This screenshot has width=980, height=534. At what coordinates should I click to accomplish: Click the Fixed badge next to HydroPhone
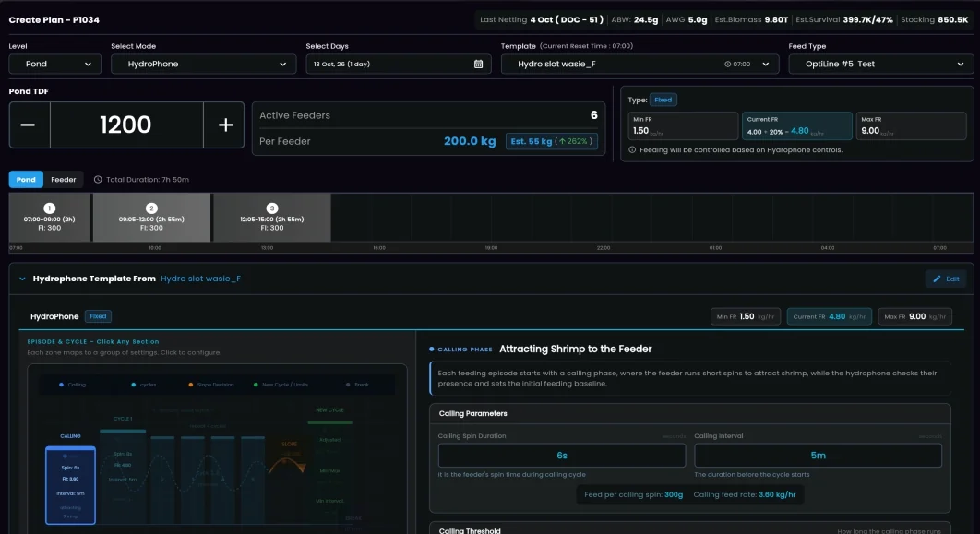(x=98, y=316)
